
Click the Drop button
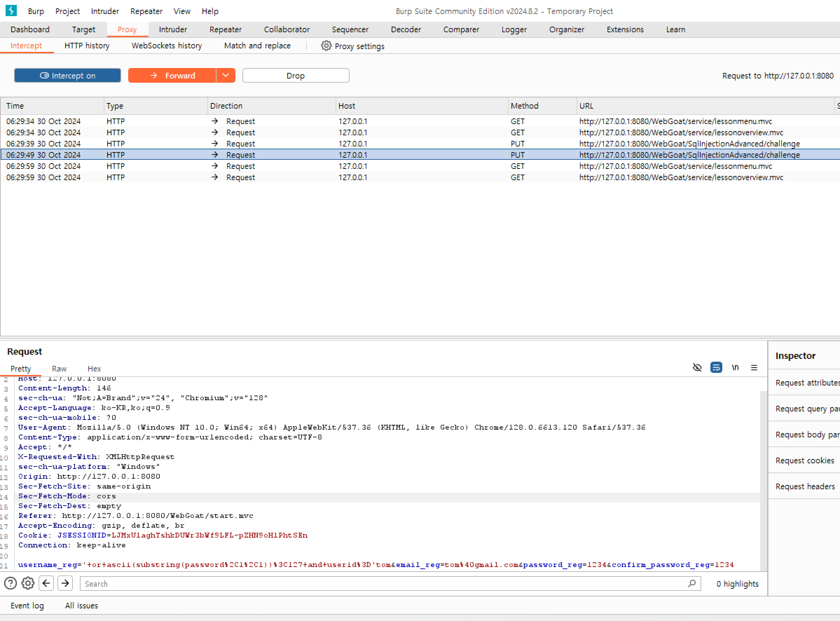(296, 76)
